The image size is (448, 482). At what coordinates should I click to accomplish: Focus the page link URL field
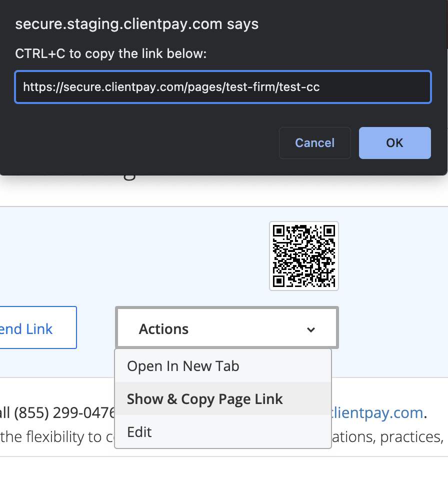tap(223, 87)
